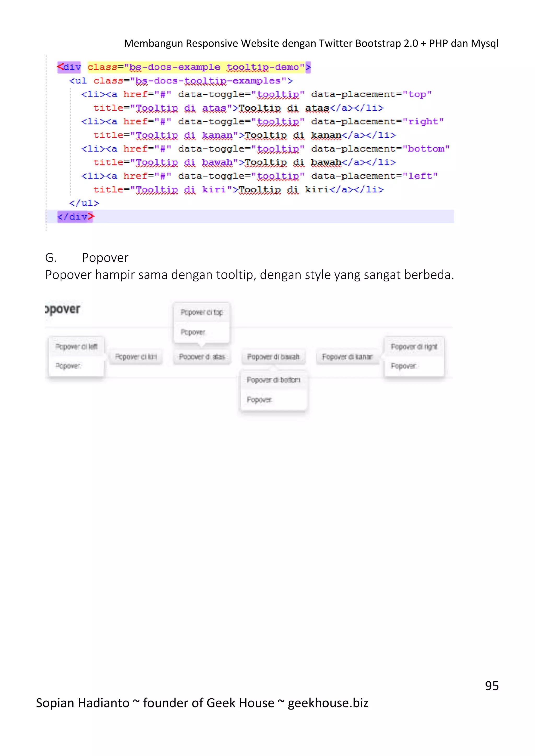The image size is (535, 756).
Task: Select the 'Popover di right' popover title
Action: (414, 346)
